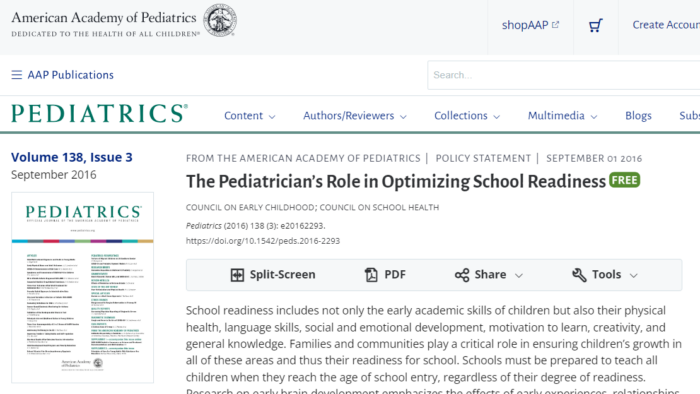
Task: Go to the Blogs menu item
Action: tap(638, 116)
